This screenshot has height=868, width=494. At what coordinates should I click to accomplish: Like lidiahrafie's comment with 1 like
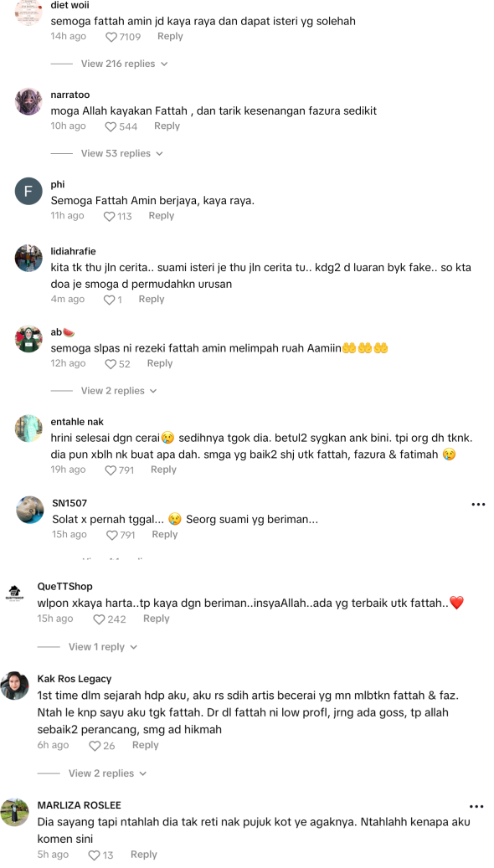109,300
